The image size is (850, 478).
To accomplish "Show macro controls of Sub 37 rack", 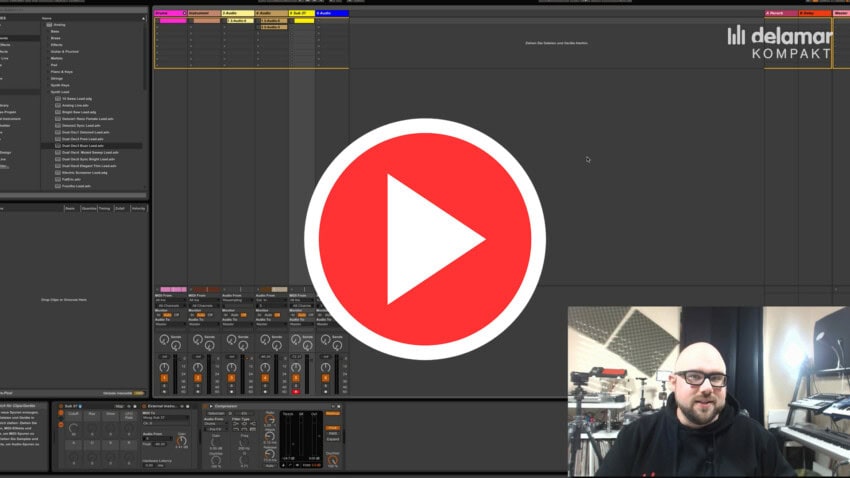I will (x=61, y=412).
